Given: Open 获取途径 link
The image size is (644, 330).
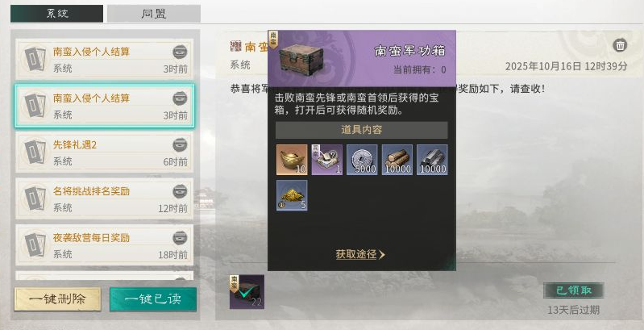Looking at the screenshot, I should click(x=360, y=254).
